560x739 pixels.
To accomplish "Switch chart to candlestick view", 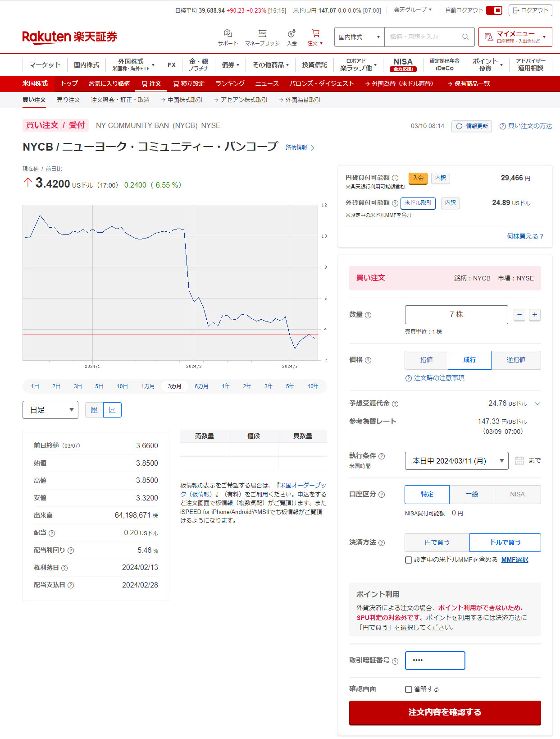I will click(94, 410).
